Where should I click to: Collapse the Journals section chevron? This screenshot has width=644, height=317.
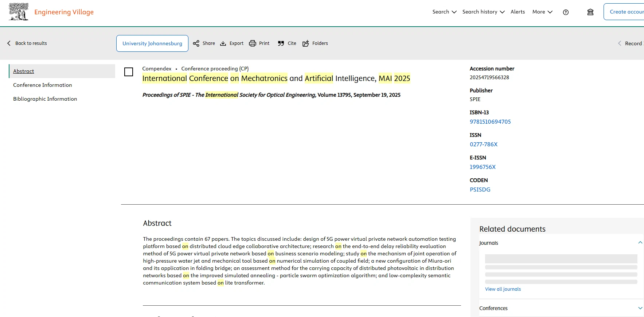tap(640, 243)
